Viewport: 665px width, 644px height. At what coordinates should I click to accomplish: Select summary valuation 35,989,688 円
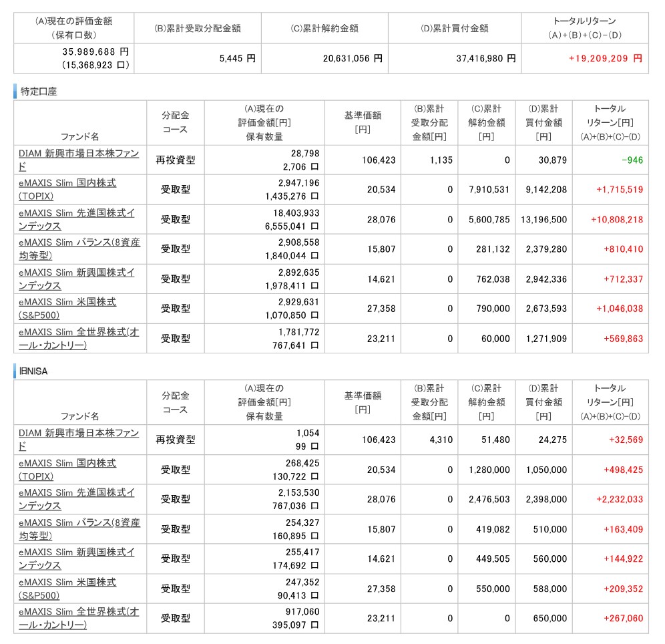coord(95,51)
